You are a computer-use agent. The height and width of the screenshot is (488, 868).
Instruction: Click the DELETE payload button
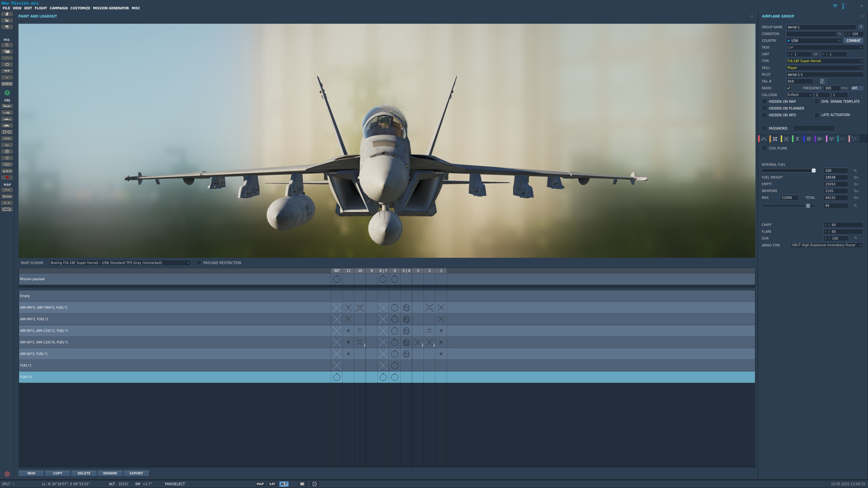click(84, 473)
